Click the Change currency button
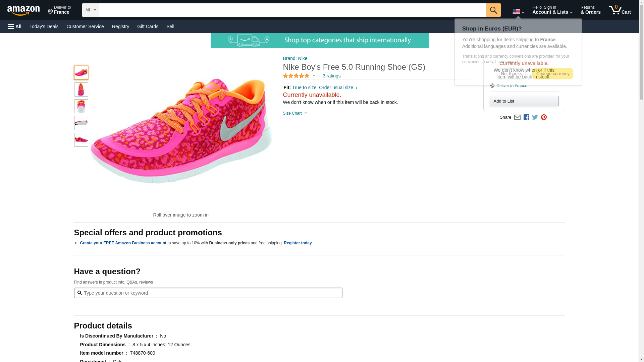This screenshot has width=644, height=362. pos(552,74)
